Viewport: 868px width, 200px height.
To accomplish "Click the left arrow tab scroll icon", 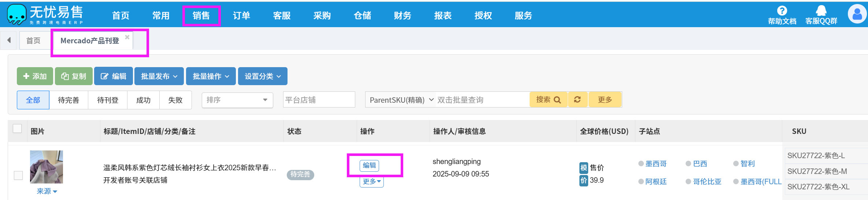I will [x=9, y=40].
